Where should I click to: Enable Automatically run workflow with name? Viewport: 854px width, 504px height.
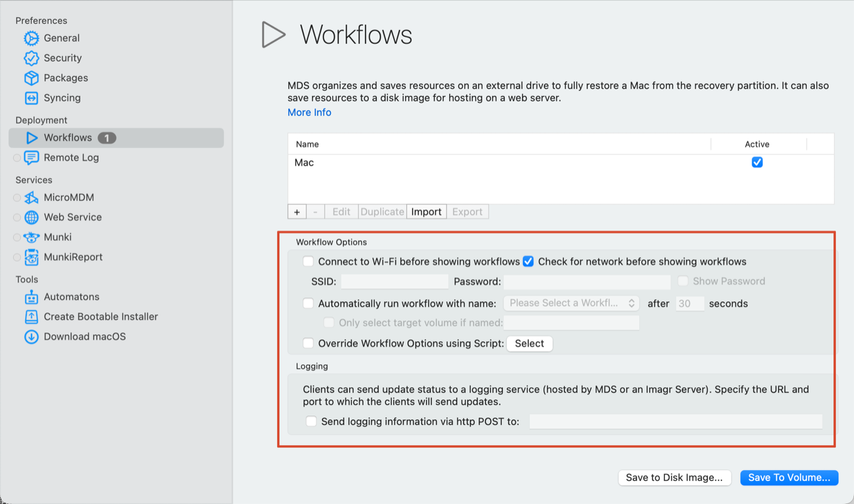click(308, 304)
